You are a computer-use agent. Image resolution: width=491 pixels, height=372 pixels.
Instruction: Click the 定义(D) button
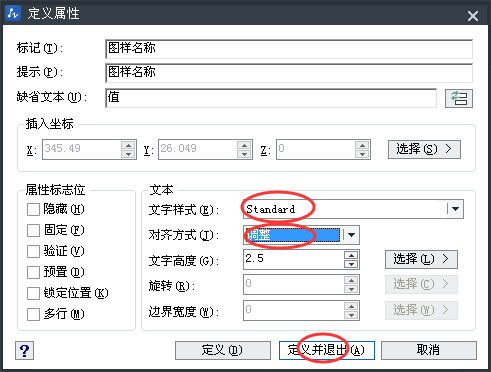223,350
